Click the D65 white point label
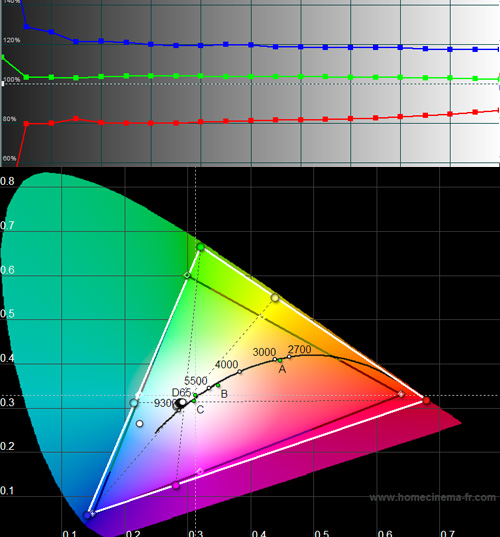Screen dimensions: 500x537 181,392
